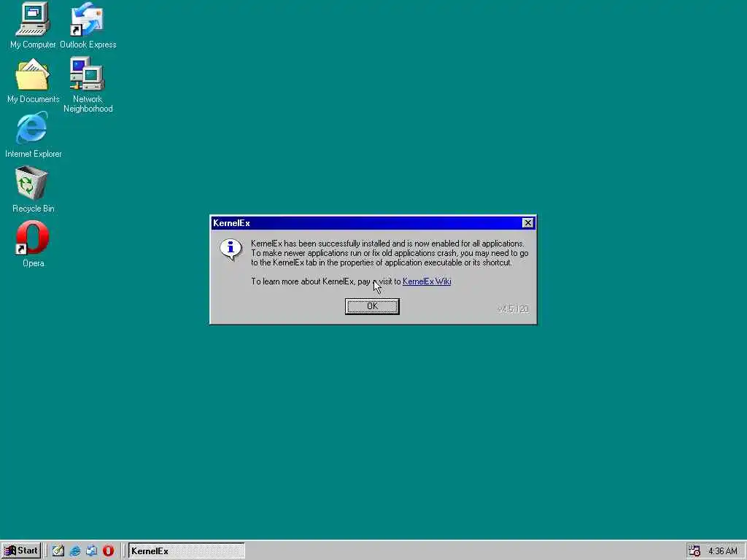The height and width of the screenshot is (560, 747).
Task: Close the KernelEx dialog window
Action: coord(527,223)
